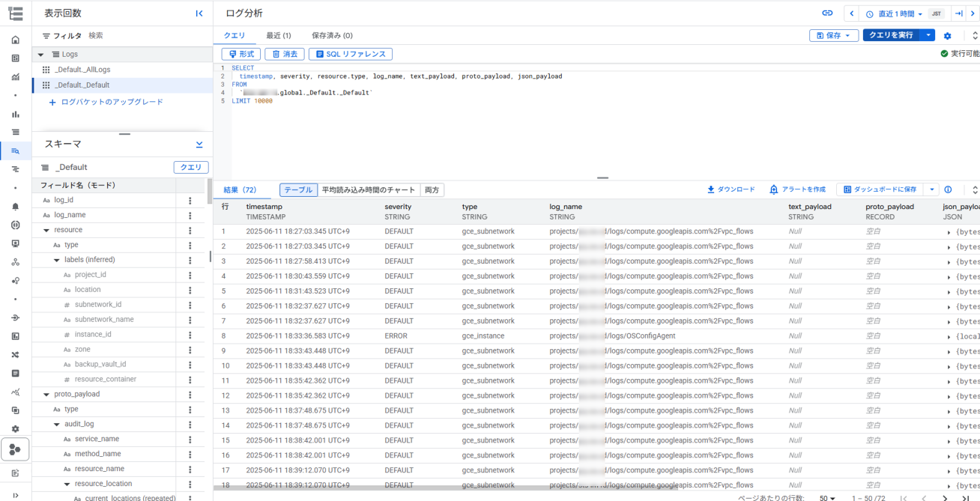Click ログバケットのアップグレード link
The image size is (980, 501).
pos(106,102)
